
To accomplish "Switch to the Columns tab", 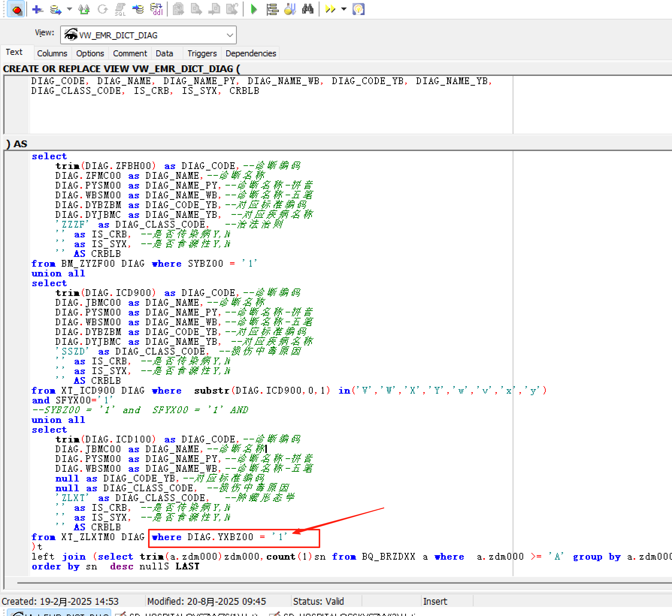I will tap(52, 53).
